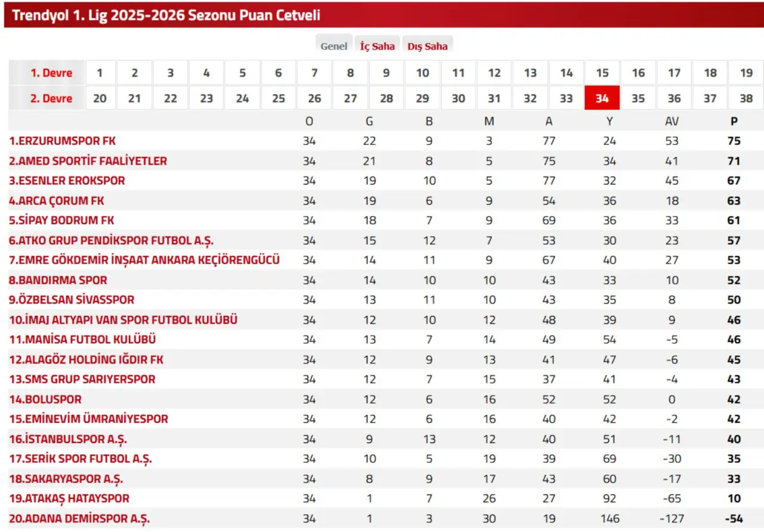The width and height of the screenshot is (764, 532).
Task: Click the AV goal difference column header
Action: (672, 121)
